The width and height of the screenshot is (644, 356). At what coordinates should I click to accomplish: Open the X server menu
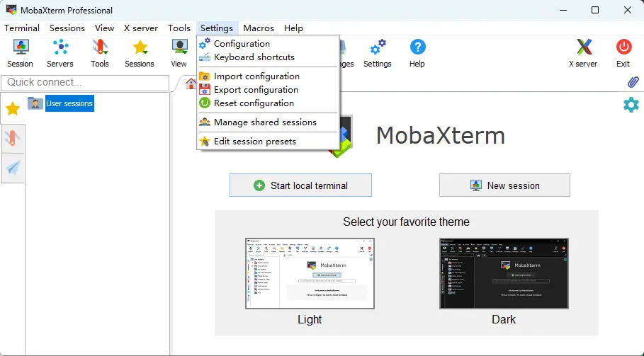click(x=141, y=28)
